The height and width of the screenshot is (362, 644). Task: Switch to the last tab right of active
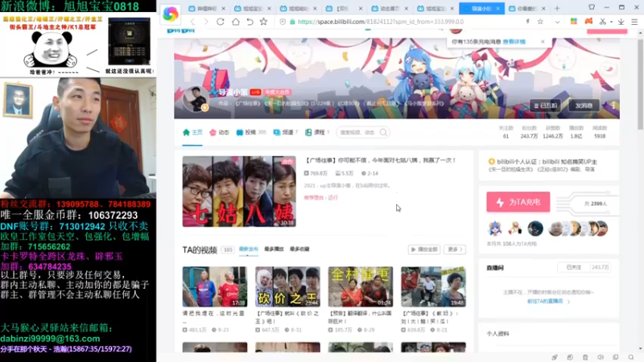526,8
